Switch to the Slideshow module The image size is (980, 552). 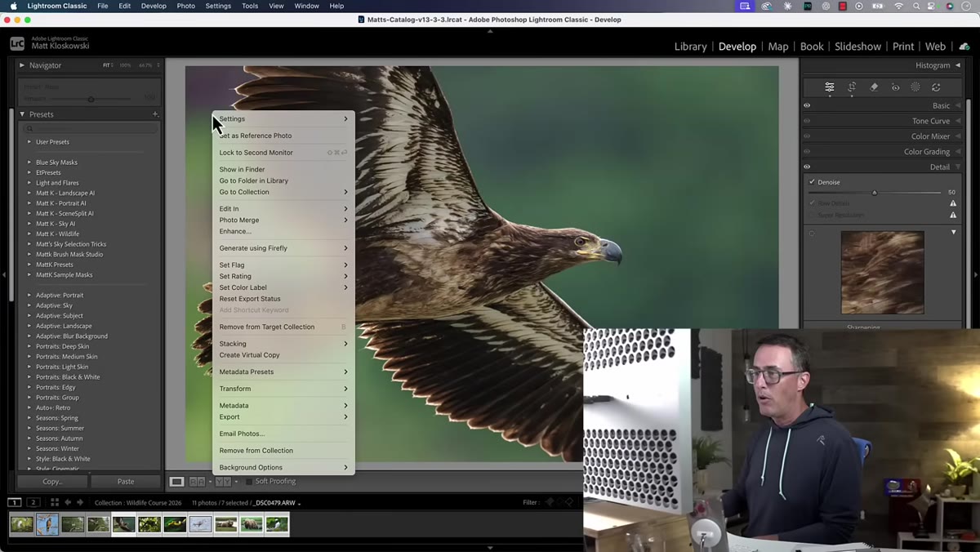[x=857, y=47]
